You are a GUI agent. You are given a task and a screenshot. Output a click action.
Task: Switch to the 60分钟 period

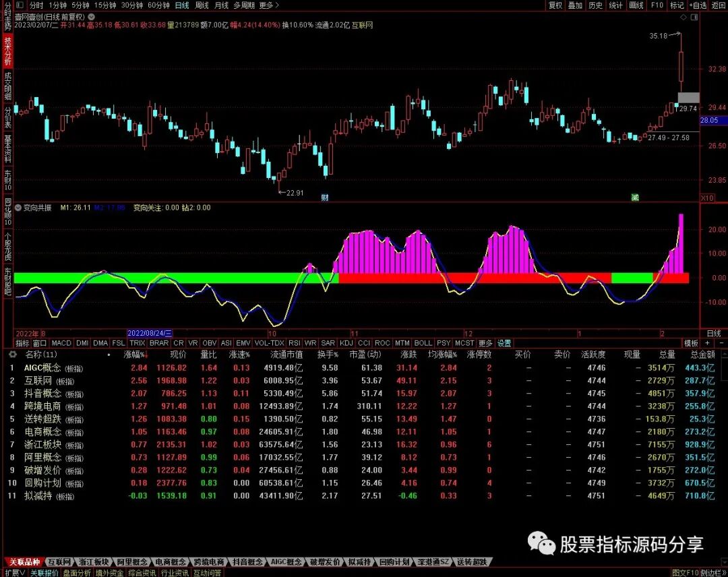158,5
